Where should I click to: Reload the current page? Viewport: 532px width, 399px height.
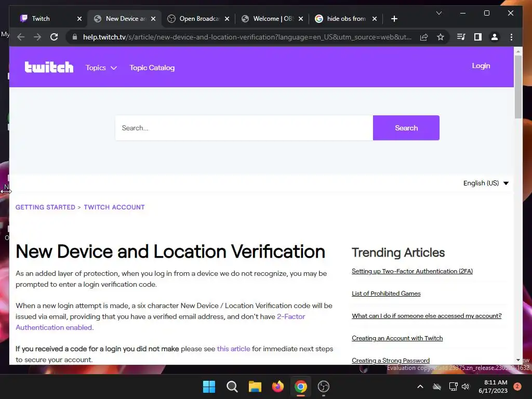54,37
